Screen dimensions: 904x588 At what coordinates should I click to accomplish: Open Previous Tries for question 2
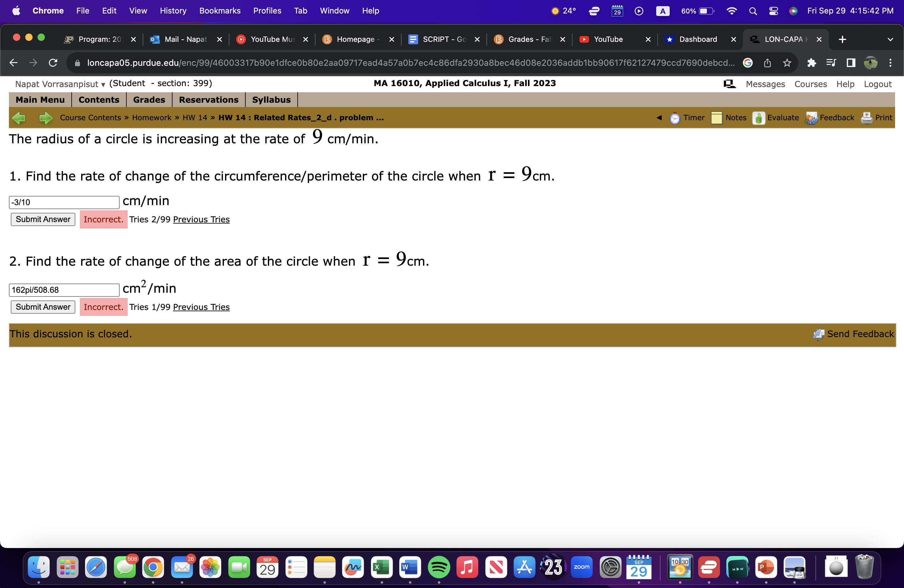tap(201, 307)
